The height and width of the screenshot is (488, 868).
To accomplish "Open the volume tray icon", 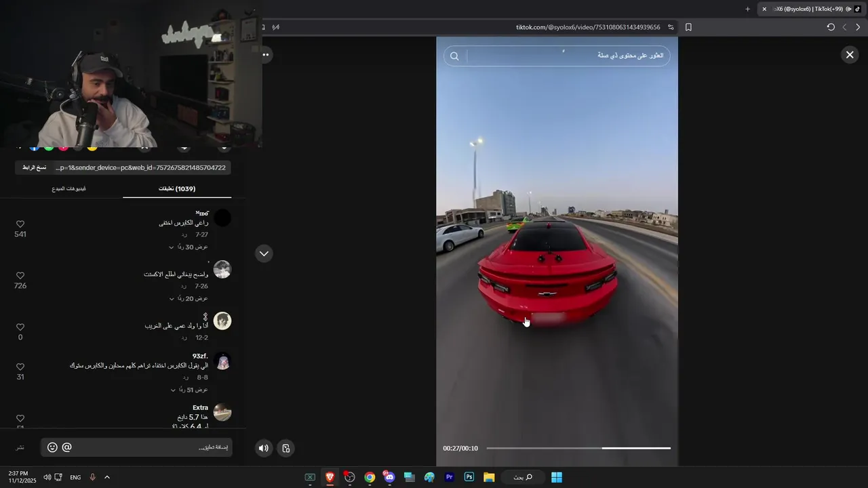I will [x=47, y=477].
